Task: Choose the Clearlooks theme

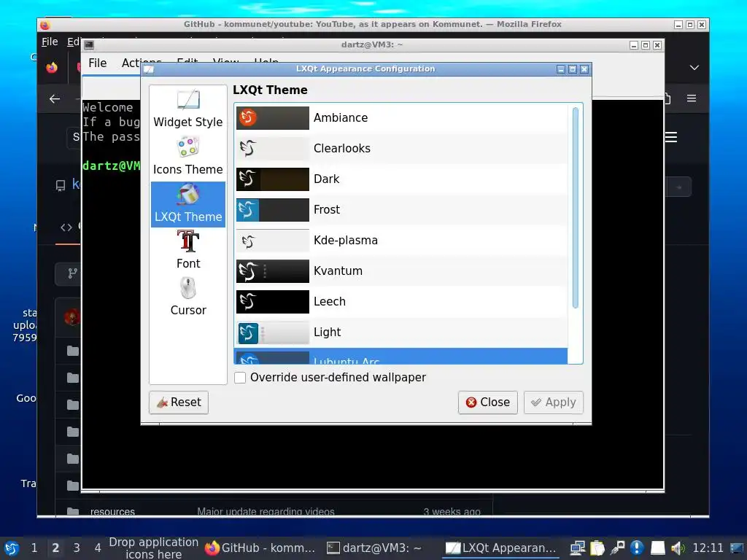Action: [401, 148]
